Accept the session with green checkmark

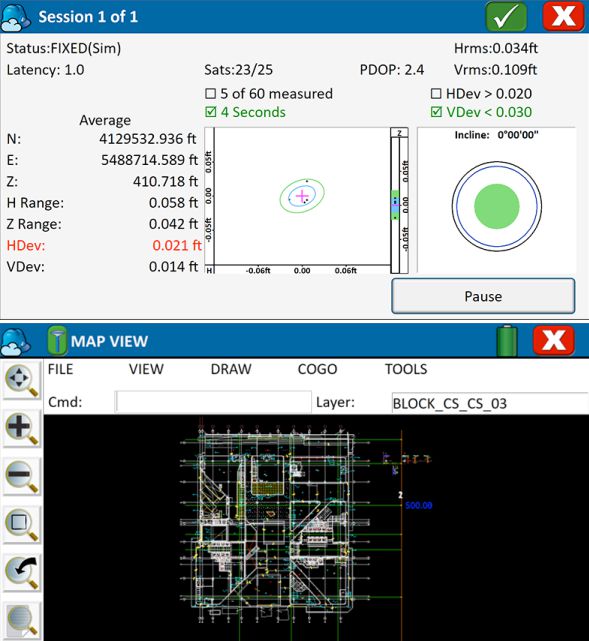506,17
